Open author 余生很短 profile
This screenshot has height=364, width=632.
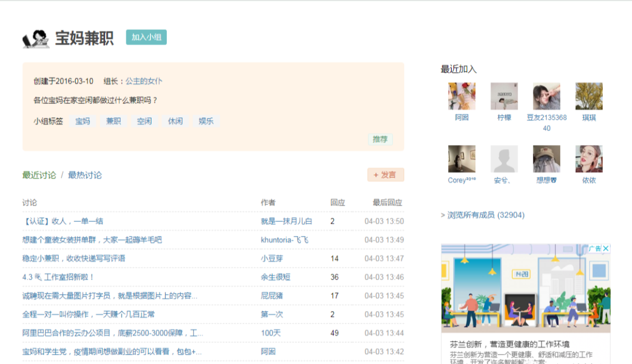(275, 277)
